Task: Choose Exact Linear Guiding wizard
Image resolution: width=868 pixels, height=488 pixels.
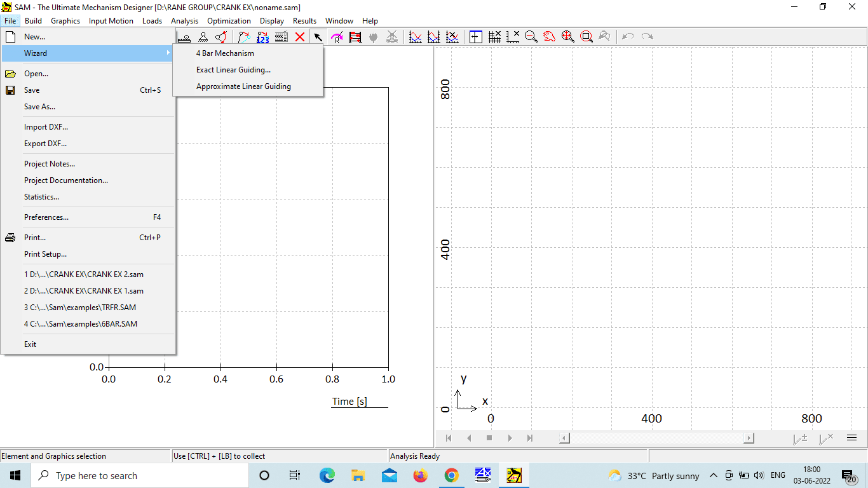Action: point(233,70)
